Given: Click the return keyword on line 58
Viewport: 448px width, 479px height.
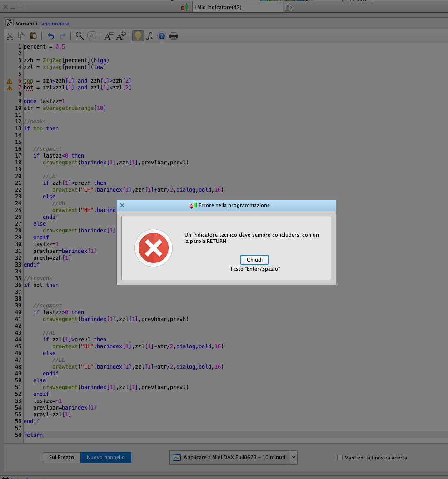Looking at the screenshot, I should pos(33,435).
